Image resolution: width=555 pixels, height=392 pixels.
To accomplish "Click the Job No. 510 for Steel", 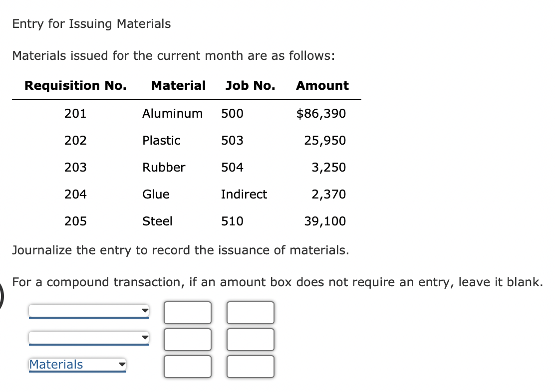I will click(232, 221).
